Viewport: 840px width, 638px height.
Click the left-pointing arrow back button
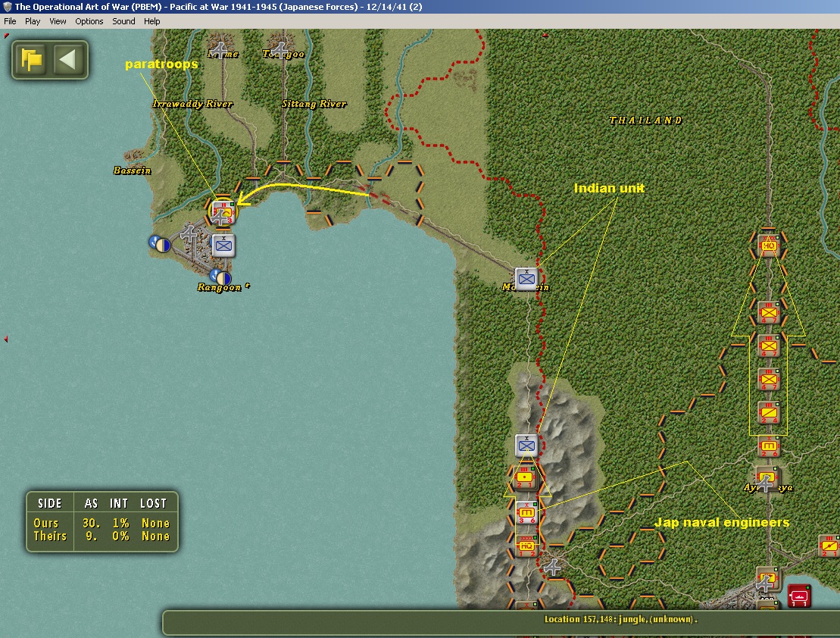coord(69,60)
